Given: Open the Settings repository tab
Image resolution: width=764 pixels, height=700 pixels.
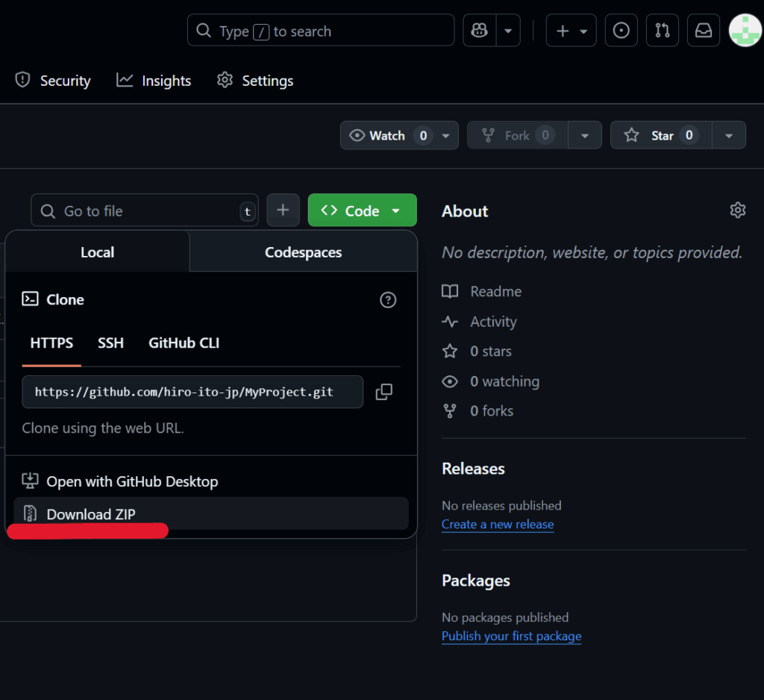Looking at the screenshot, I should click(255, 81).
